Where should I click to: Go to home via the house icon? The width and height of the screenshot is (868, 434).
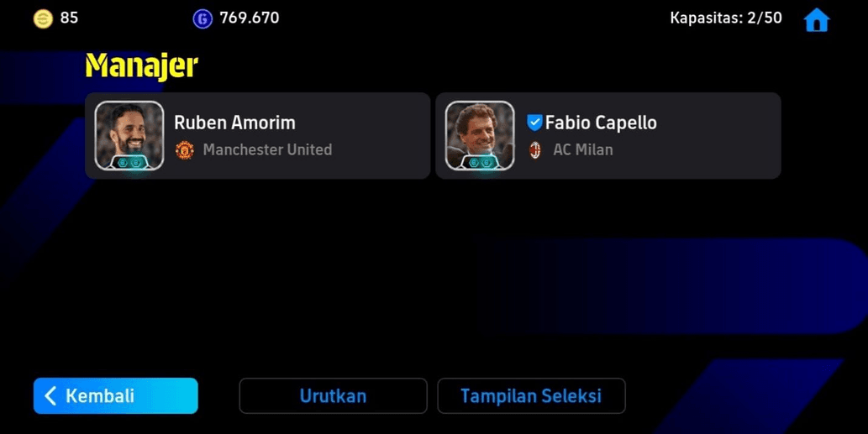pos(817,20)
